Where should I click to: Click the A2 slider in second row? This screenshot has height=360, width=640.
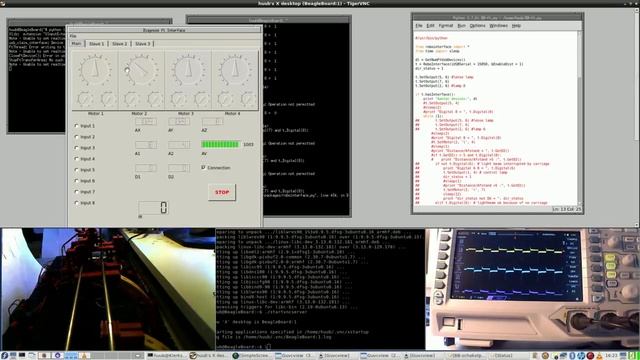179,145
